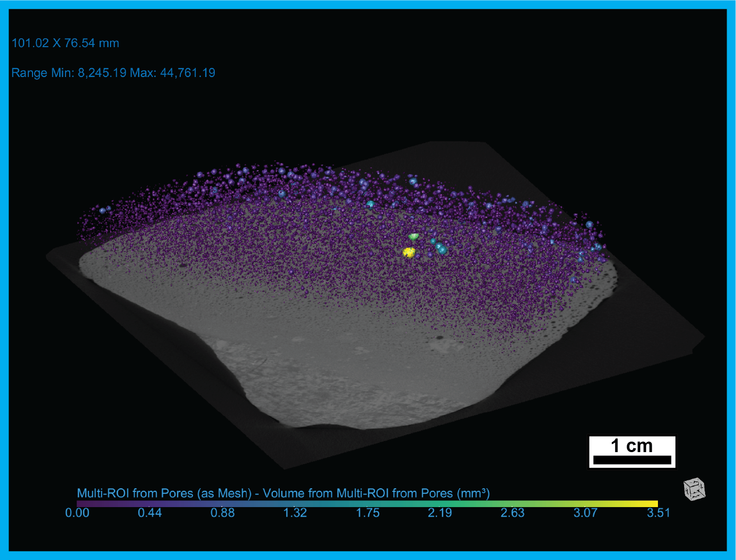This screenshot has height=560, width=736.
Task: Click the 3.51 colorbar maximum label
Action: (658, 513)
